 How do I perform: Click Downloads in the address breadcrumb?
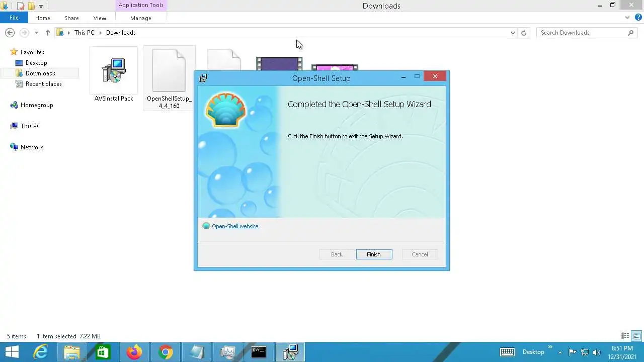point(121,33)
